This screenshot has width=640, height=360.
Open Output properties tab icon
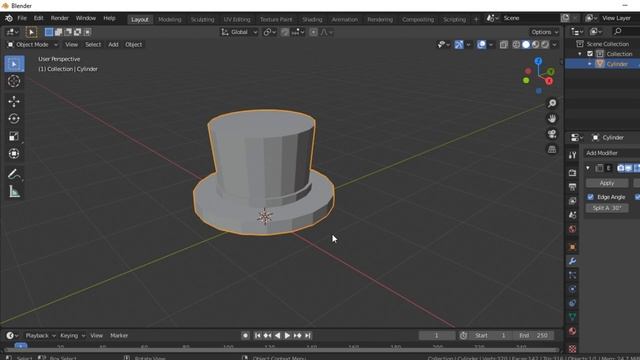point(572,187)
